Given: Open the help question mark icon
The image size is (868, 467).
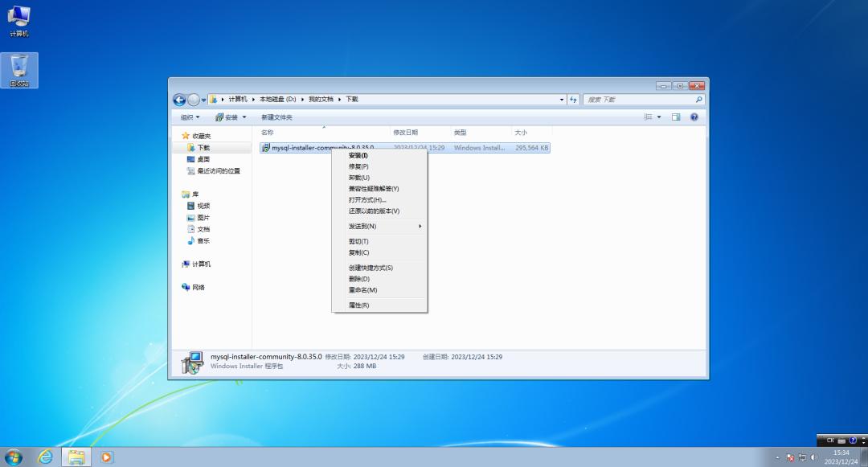Looking at the screenshot, I should coord(694,117).
